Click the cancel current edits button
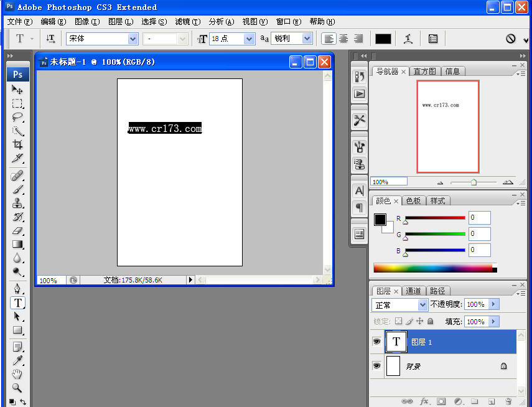532x407 pixels. (x=511, y=39)
